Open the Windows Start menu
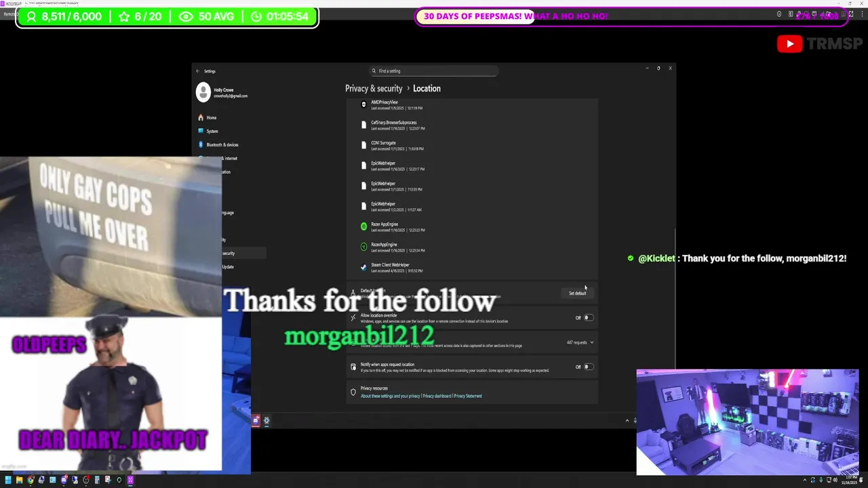This screenshot has width=868, height=488. [8, 481]
